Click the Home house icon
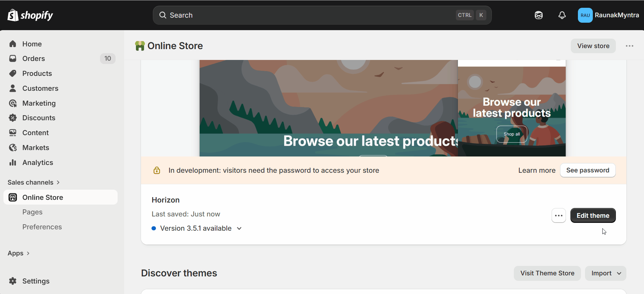Viewport: 644px width, 294px height. tap(13, 44)
